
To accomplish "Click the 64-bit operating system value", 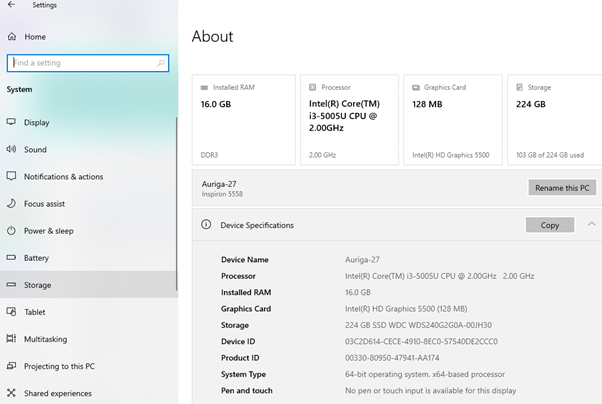I will (425, 374).
